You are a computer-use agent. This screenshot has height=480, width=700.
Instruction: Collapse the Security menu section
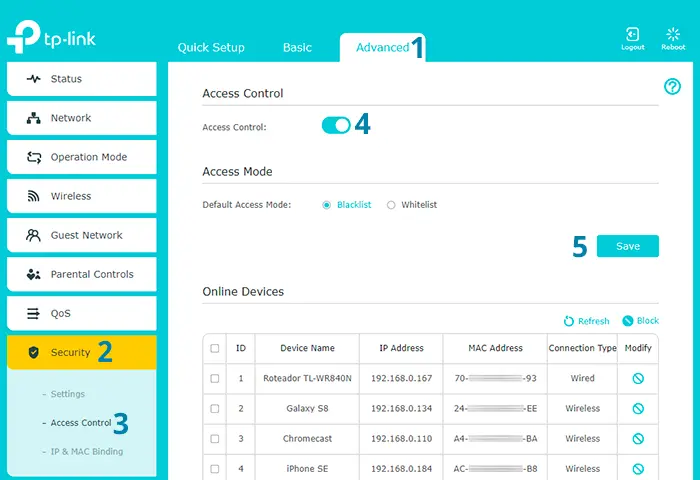pyautogui.click(x=82, y=352)
